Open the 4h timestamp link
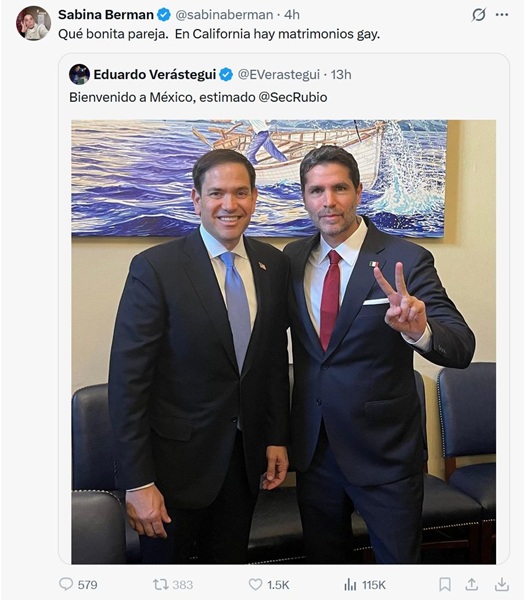 tap(292, 15)
